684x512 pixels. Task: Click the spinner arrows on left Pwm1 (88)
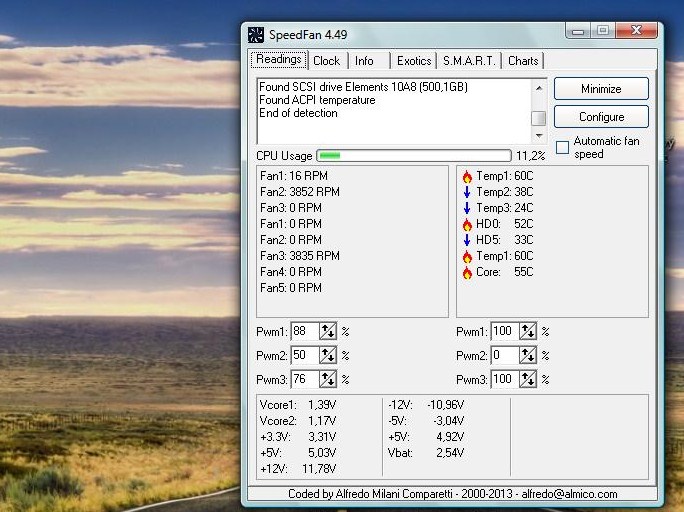328,331
